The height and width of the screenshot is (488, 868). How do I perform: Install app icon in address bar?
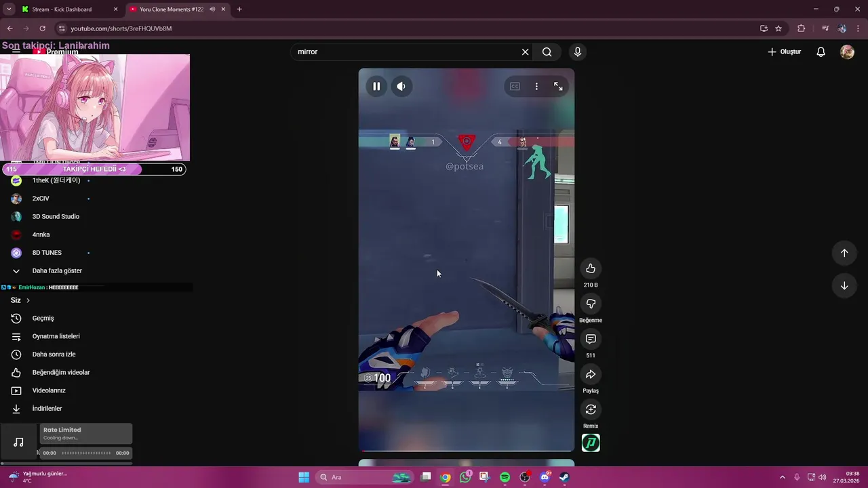tap(764, 28)
